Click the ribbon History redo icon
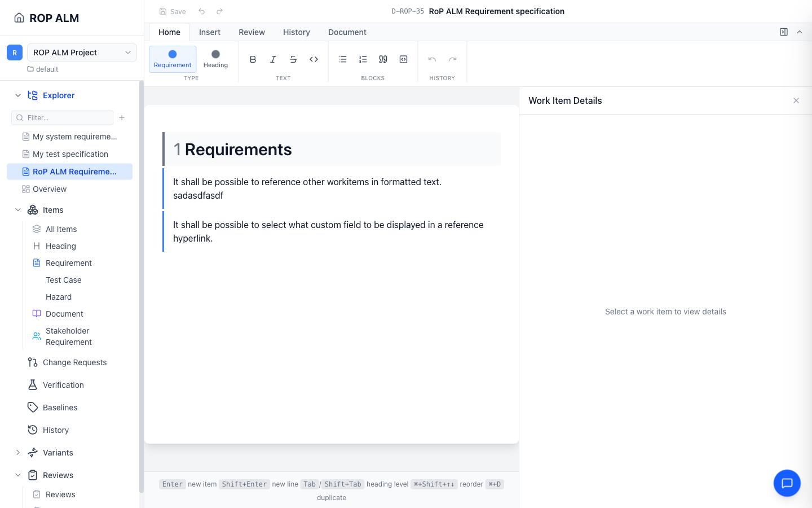 click(452, 59)
